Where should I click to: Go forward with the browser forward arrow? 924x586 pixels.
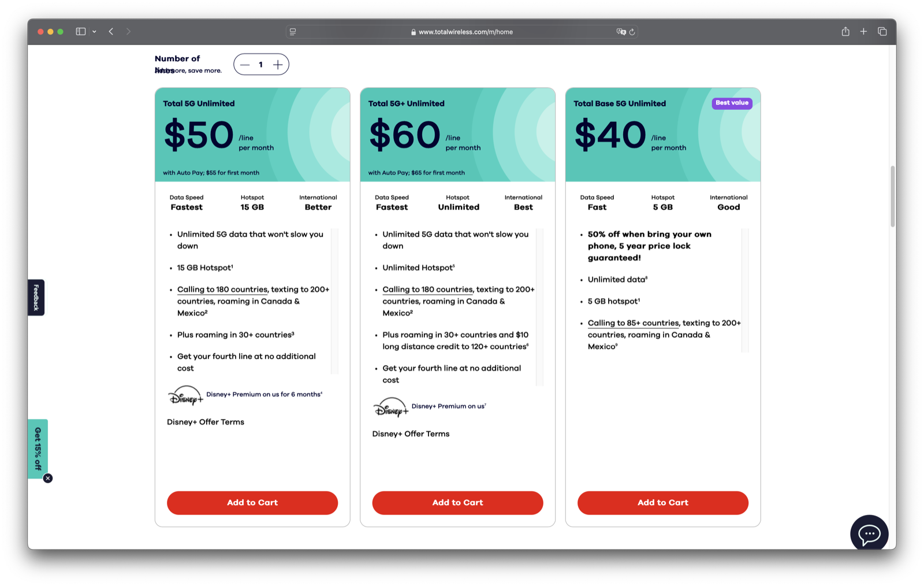(128, 32)
